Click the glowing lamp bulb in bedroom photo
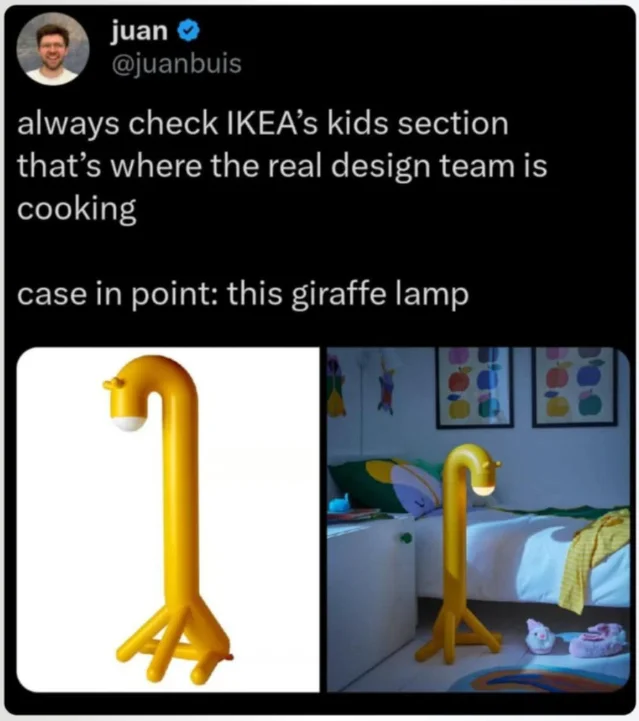 484,490
